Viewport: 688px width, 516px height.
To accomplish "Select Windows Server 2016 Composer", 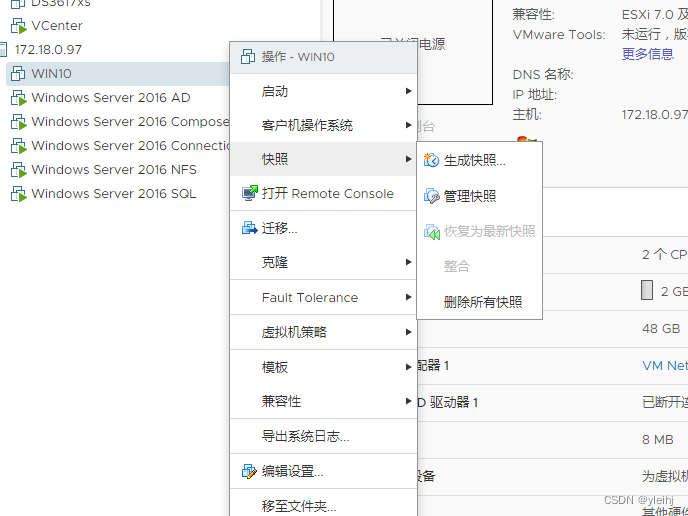I will pos(130,122).
